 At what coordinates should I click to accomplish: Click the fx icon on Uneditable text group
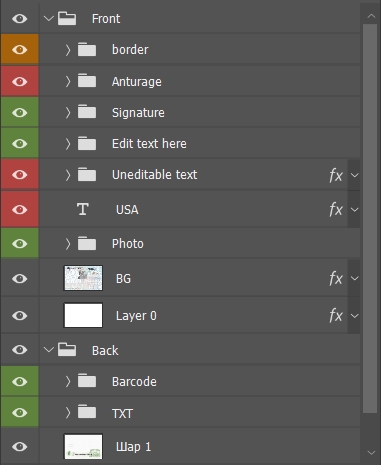(336, 175)
